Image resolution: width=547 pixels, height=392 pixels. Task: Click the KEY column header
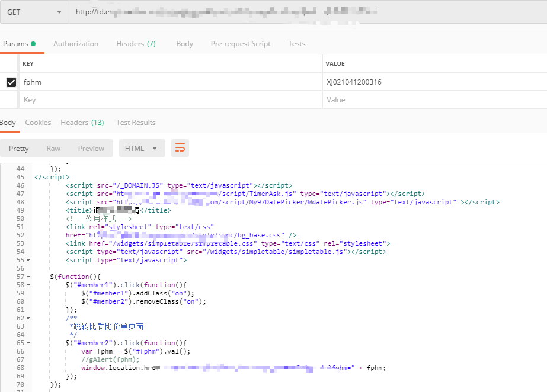[x=28, y=64]
